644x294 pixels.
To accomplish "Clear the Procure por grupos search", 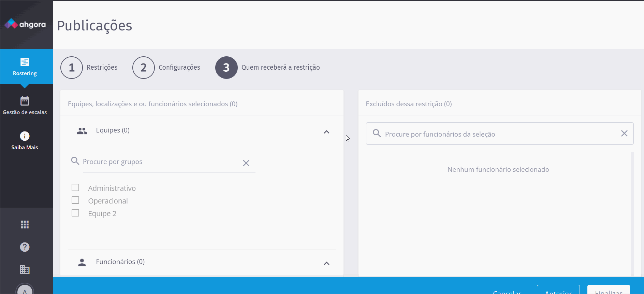I will click(246, 163).
